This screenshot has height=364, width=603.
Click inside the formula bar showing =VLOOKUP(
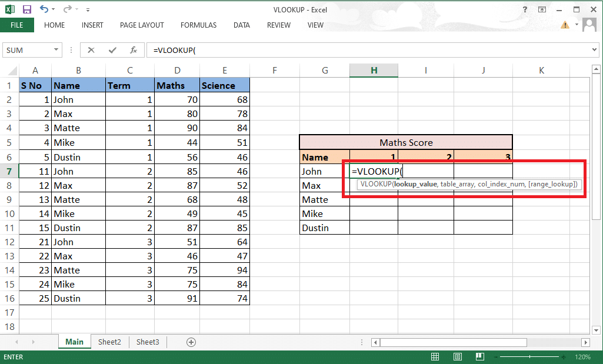click(368, 51)
